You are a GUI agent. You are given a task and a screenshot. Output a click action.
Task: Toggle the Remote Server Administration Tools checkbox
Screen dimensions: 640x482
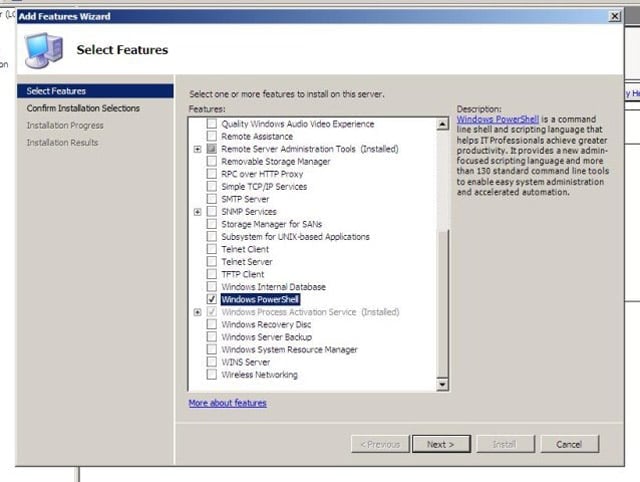coord(211,149)
